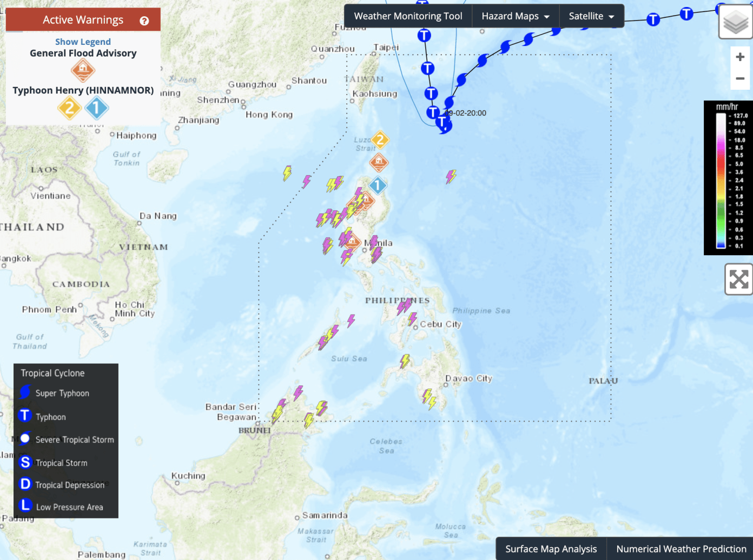The width and height of the screenshot is (753, 560).
Task: Select the Tropical Depression legend icon
Action: (x=25, y=484)
